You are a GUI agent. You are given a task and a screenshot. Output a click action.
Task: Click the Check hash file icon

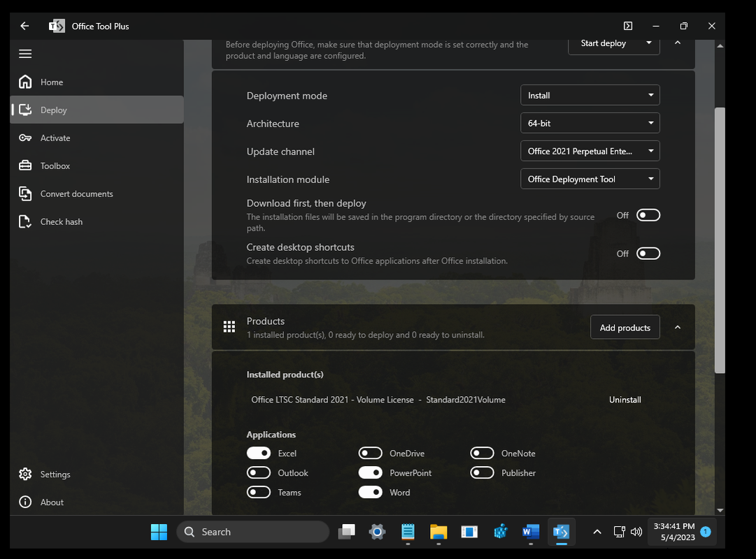tap(25, 222)
